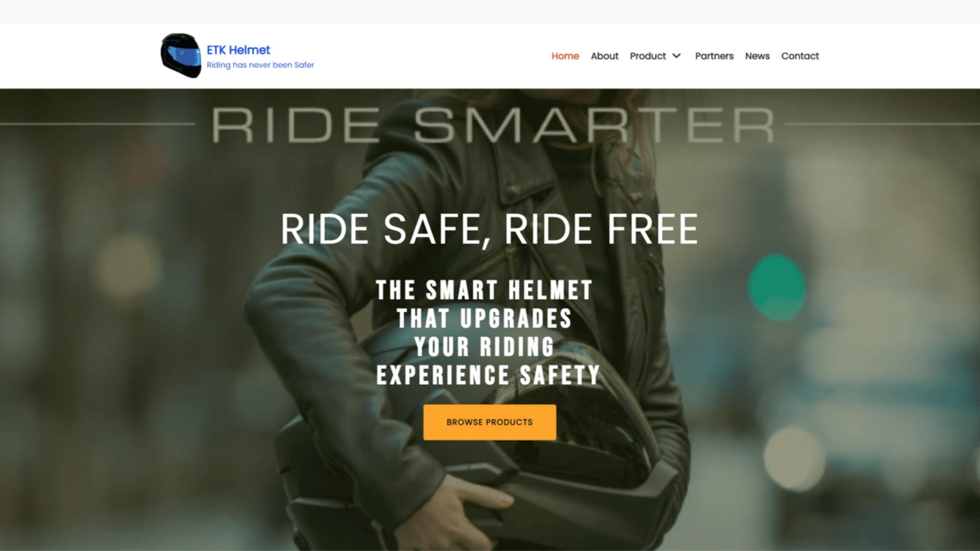Click the gray bar above the header
980x551 pixels.
490,11
